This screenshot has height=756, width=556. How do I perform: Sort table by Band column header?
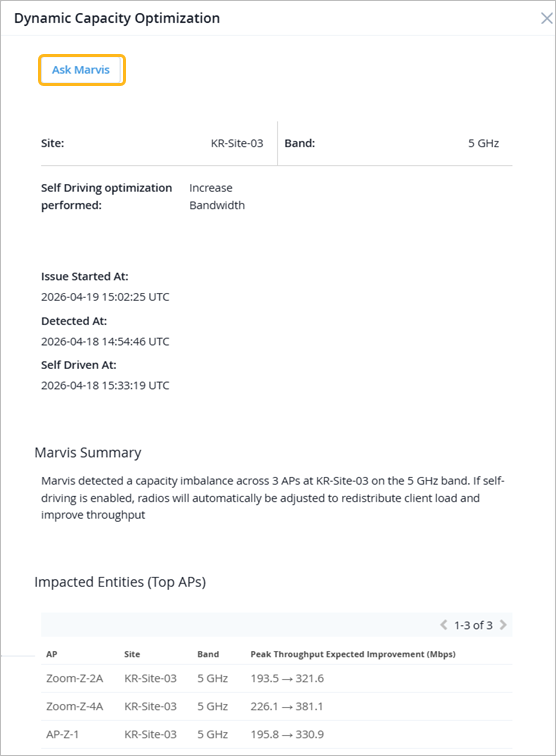[208, 654]
